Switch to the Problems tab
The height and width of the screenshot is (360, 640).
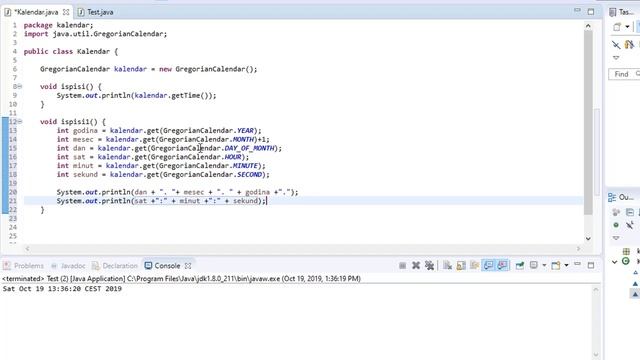(24, 266)
